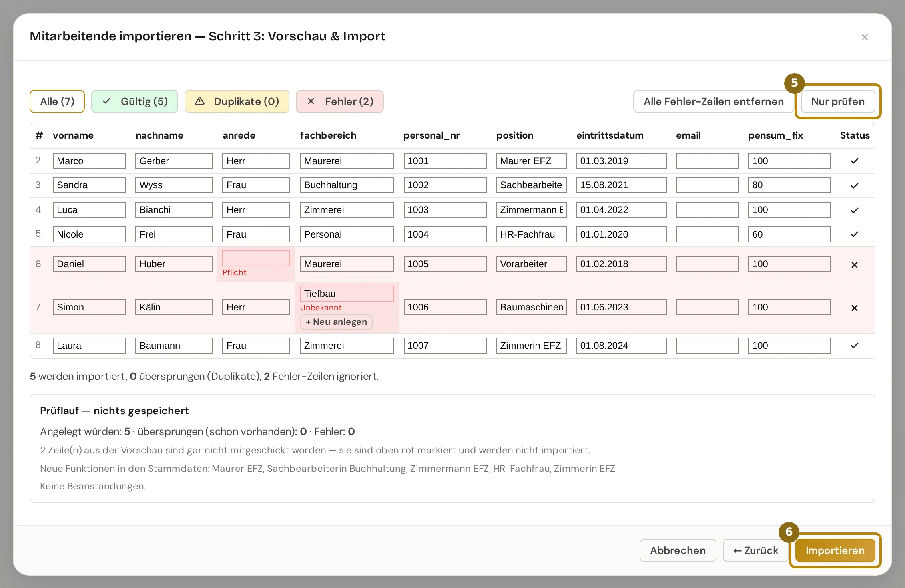Click the red Pflicht error label
This screenshot has width=905, height=588.
pyautogui.click(x=234, y=272)
